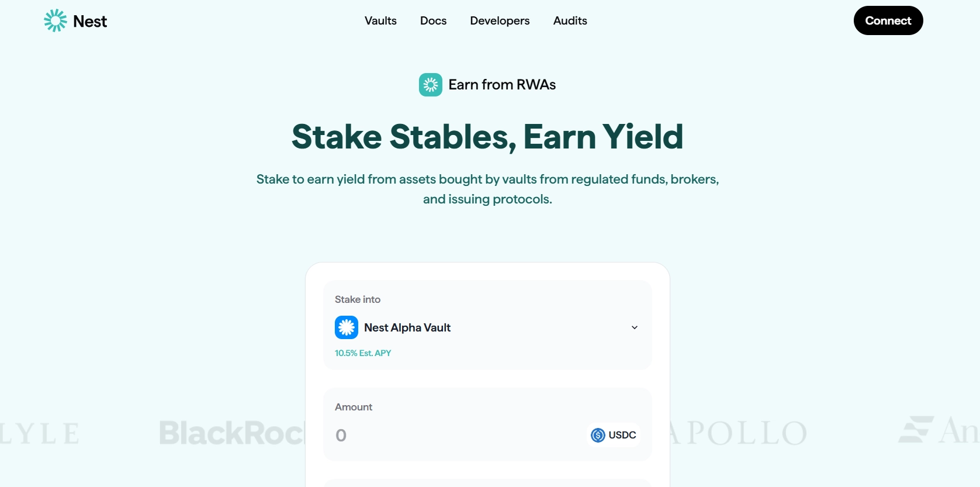
Task: Click the '10.5% Est. APY' label
Action: pos(363,353)
